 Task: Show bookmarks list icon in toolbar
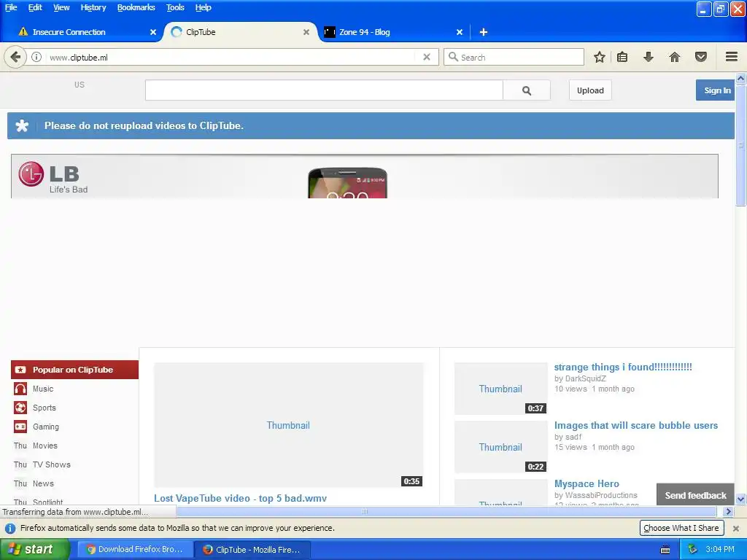622,57
